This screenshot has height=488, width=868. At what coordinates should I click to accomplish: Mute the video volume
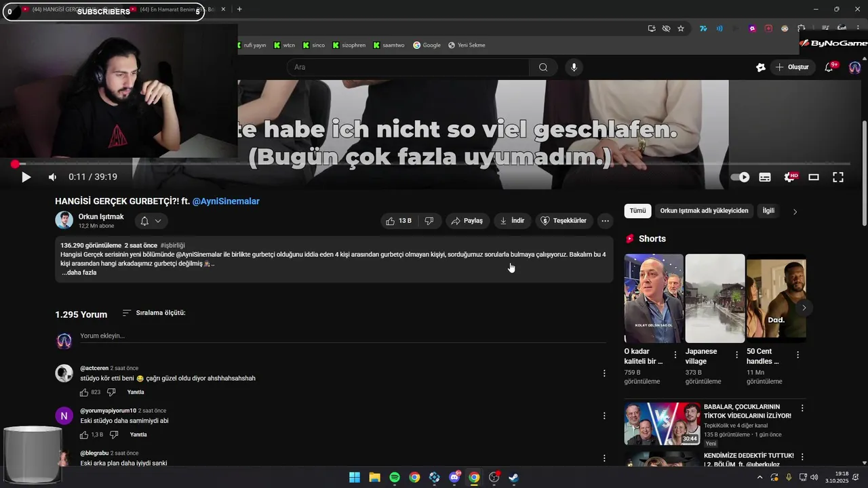52,177
